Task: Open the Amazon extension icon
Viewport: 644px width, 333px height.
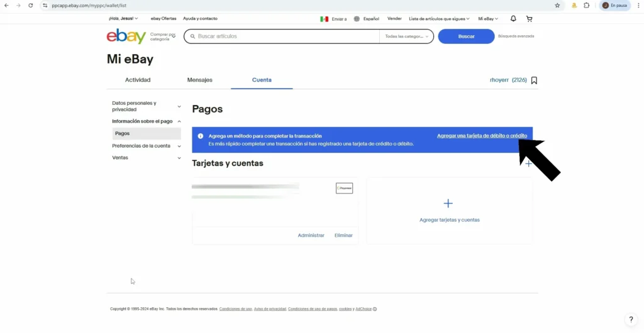Action: pyautogui.click(x=574, y=5)
